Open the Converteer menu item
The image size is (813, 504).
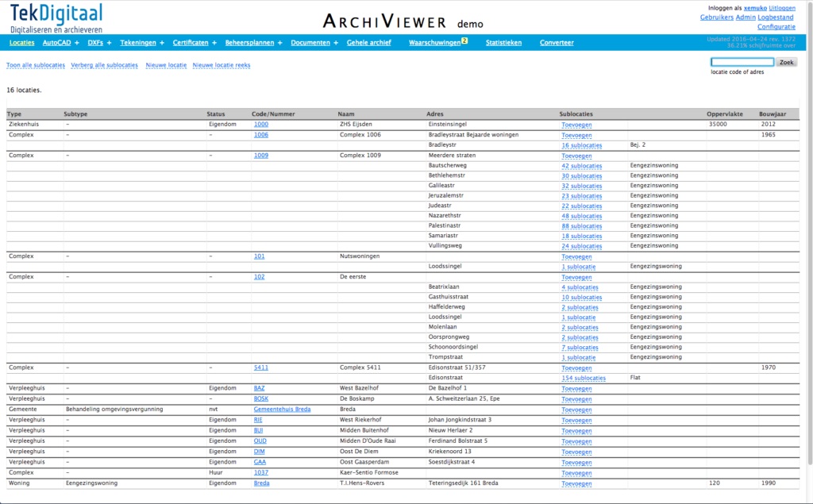tap(557, 43)
